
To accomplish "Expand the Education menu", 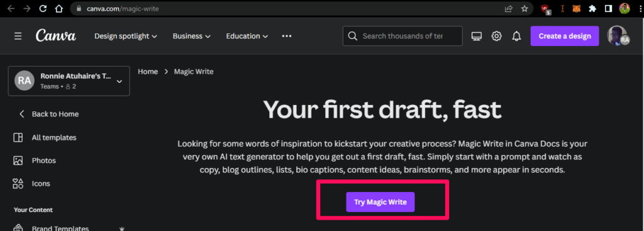I will point(247,36).
